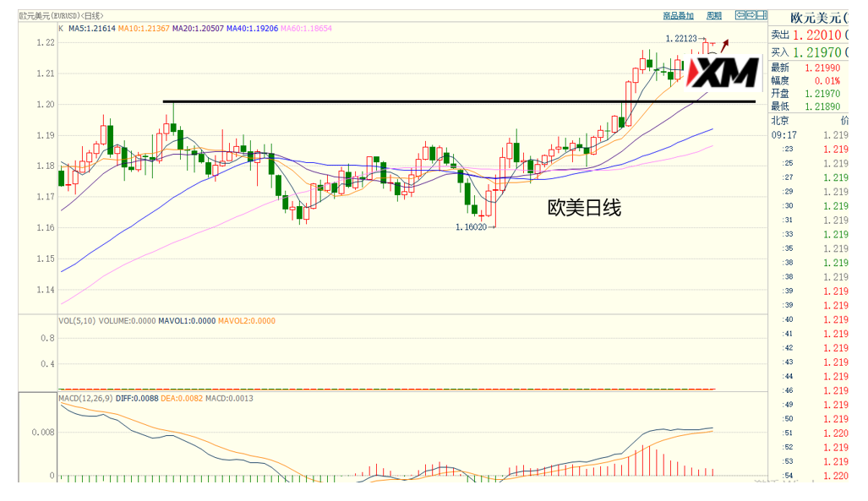Image resolution: width=868 pixels, height=501 pixels.
Task: Click the MACD:0.0013 value label
Action: coord(229,399)
